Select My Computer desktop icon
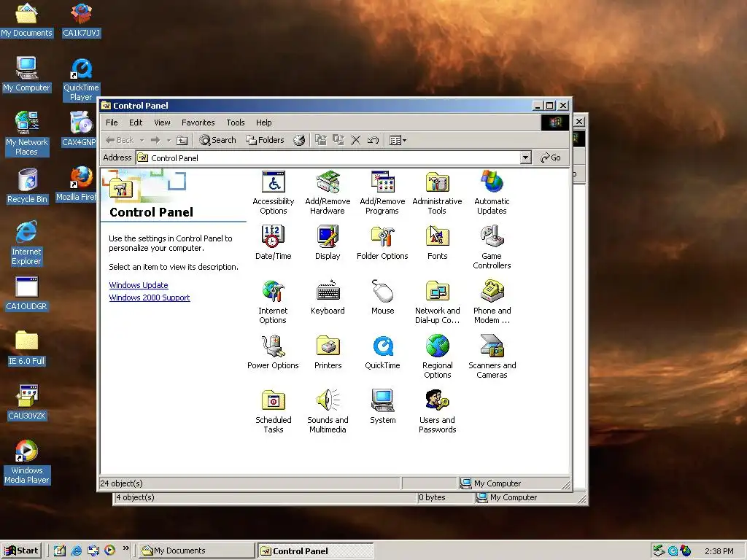The width and height of the screenshot is (747, 560). (26, 74)
